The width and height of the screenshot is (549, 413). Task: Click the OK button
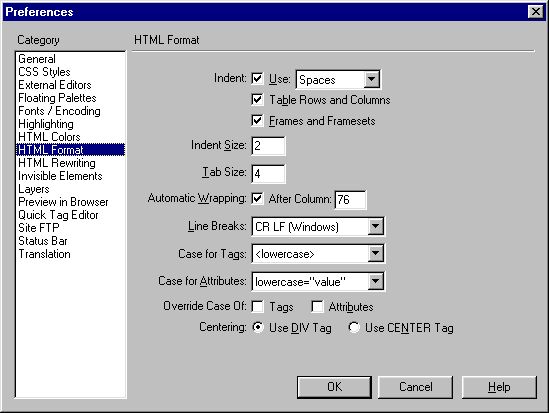coord(334,387)
